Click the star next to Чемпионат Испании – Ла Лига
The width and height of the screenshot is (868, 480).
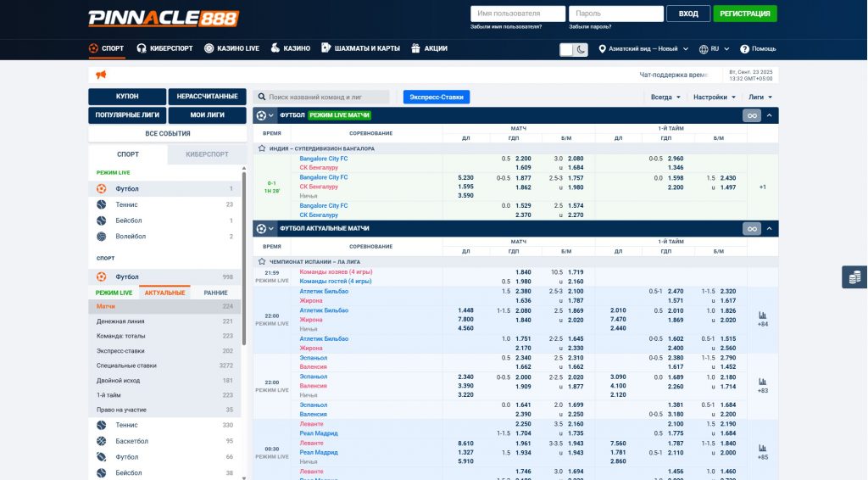pyautogui.click(x=262, y=261)
